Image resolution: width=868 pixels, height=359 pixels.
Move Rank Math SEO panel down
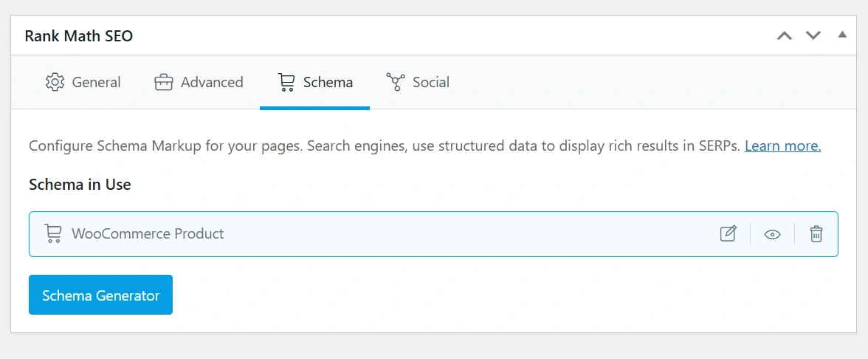[x=813, y=35]
